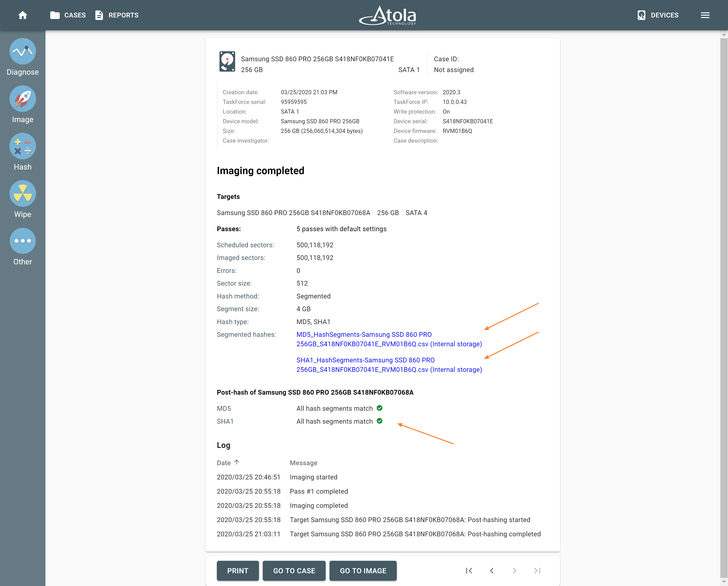Viewport: 728px width, 586px height.
Task: Click the green checkmark next to MD5 match
Action: pos(380,408)
